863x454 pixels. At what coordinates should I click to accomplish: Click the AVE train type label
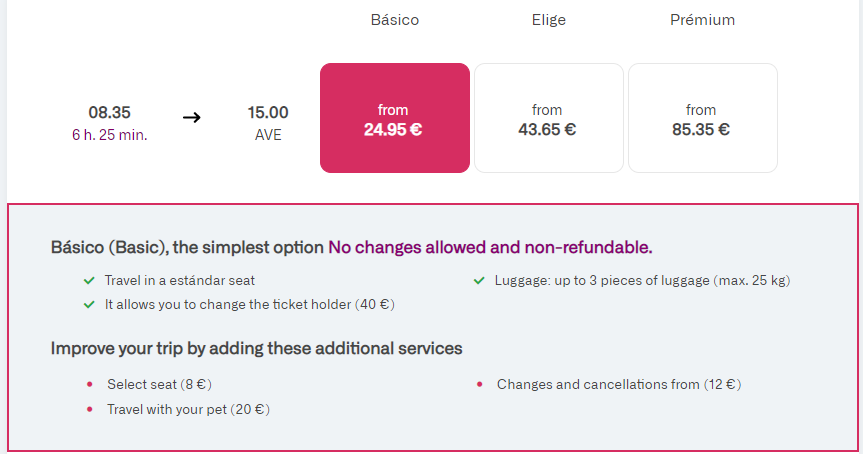[x=268, y=135]
